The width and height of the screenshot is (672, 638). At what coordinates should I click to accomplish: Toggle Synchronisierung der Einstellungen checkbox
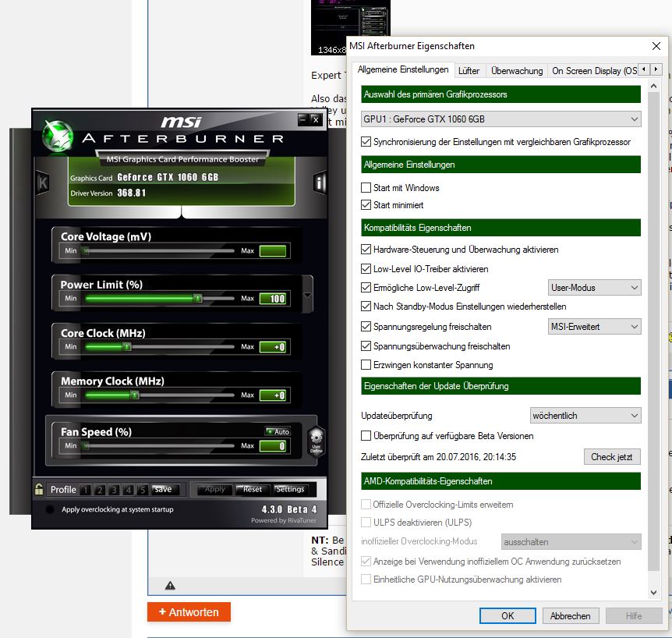(x=366, y=141)
